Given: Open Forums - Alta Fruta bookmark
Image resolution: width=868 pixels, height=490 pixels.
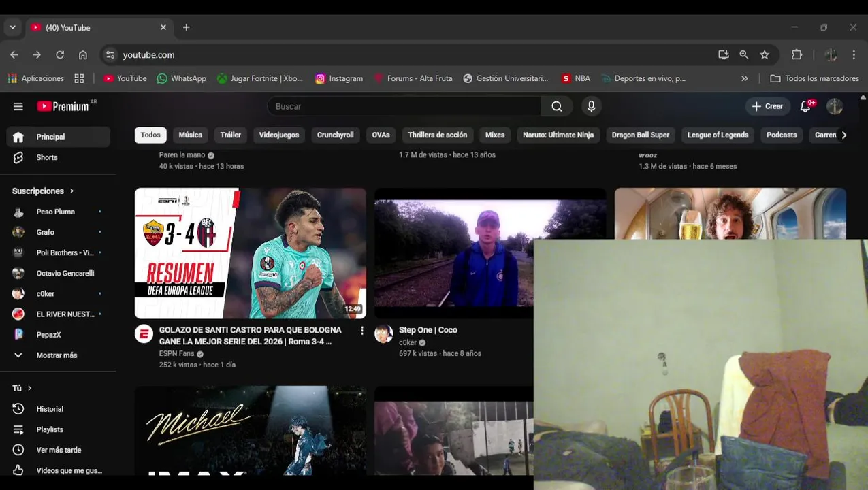Looking at the screenshot, I should click(413, 78).
